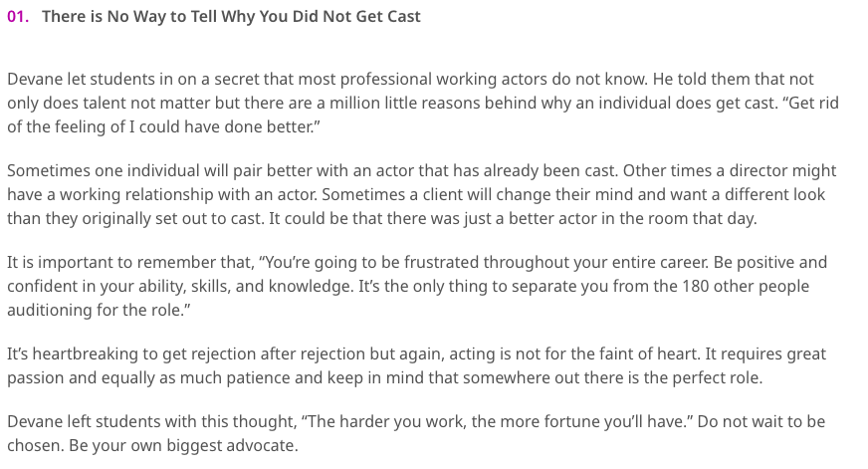Click the phrase "It is important to remember that"
Image resolution: width=868 pixels, height=469 pixels.
click(129, 262)
